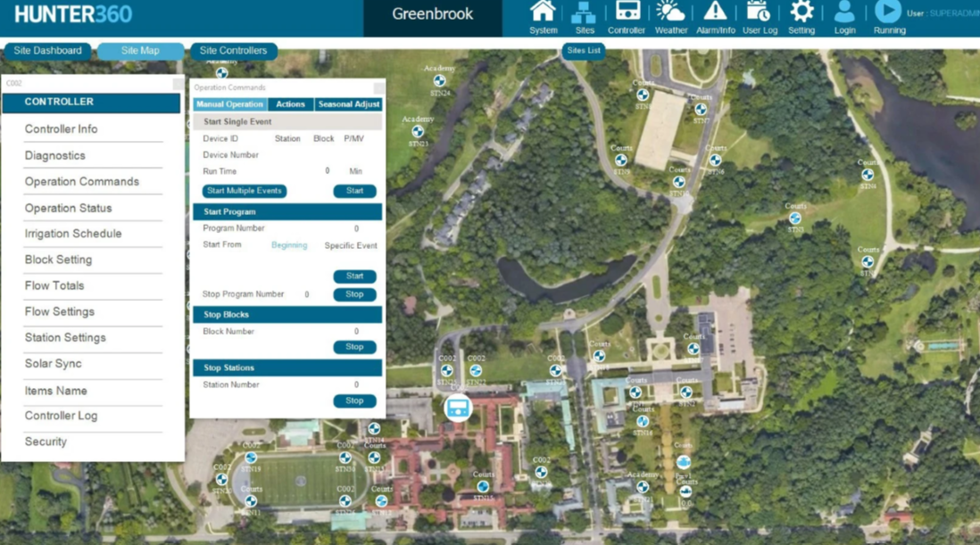Select P/MV as Device ID
The image size is (980, 545).
click(353, 138)
